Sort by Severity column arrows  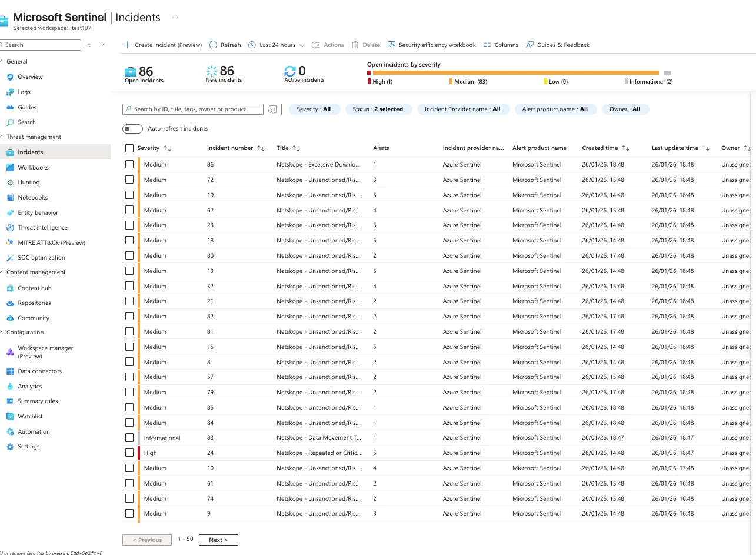tap(167, 148)
